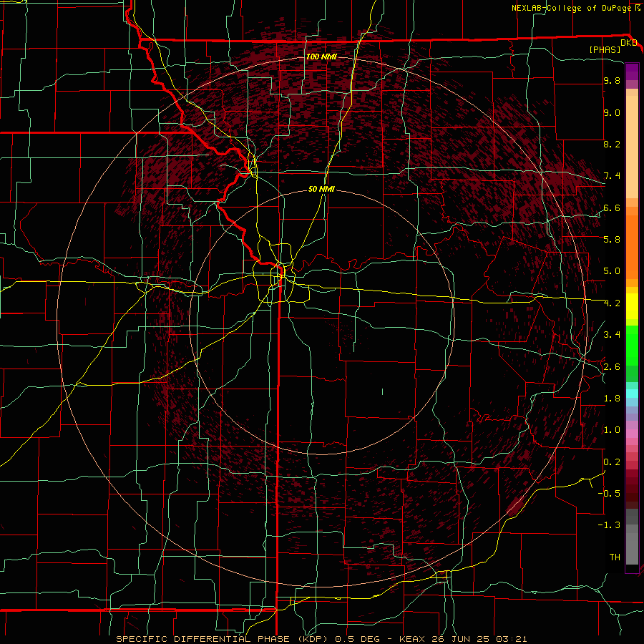
Task: Pick the cyan band on the color scale
Action: point(632,394)
